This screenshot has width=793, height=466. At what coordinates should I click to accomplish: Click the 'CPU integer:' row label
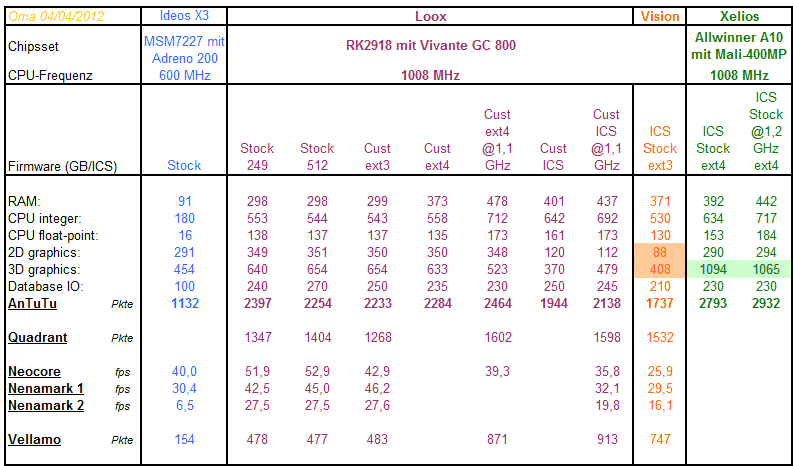[x=45, y=219]
